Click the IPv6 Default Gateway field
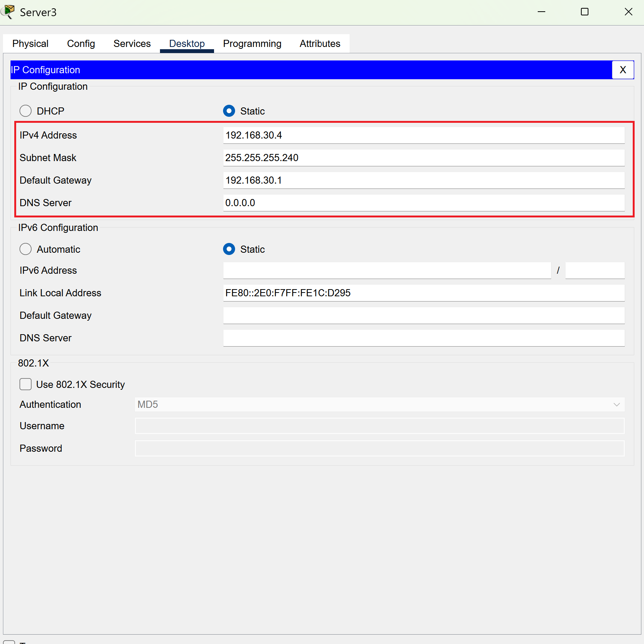 [424, 315]
